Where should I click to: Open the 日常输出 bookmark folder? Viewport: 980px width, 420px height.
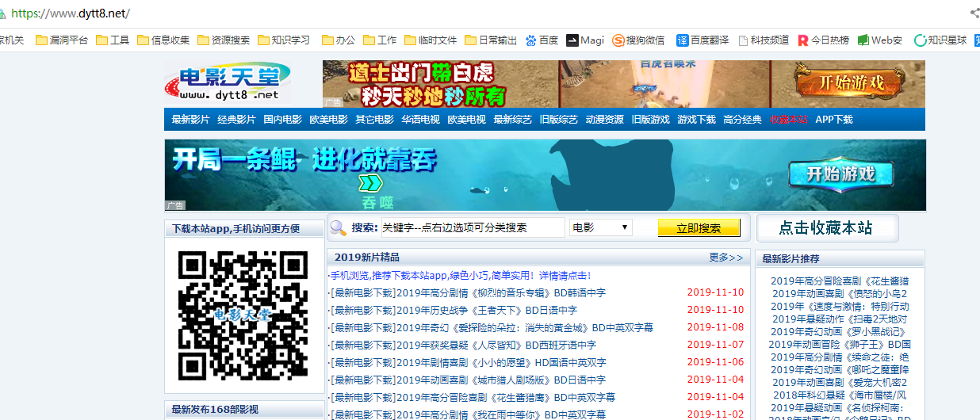(491, 40)
